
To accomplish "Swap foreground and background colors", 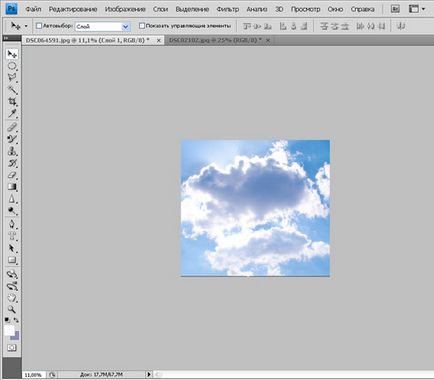I will coord(16,320).
